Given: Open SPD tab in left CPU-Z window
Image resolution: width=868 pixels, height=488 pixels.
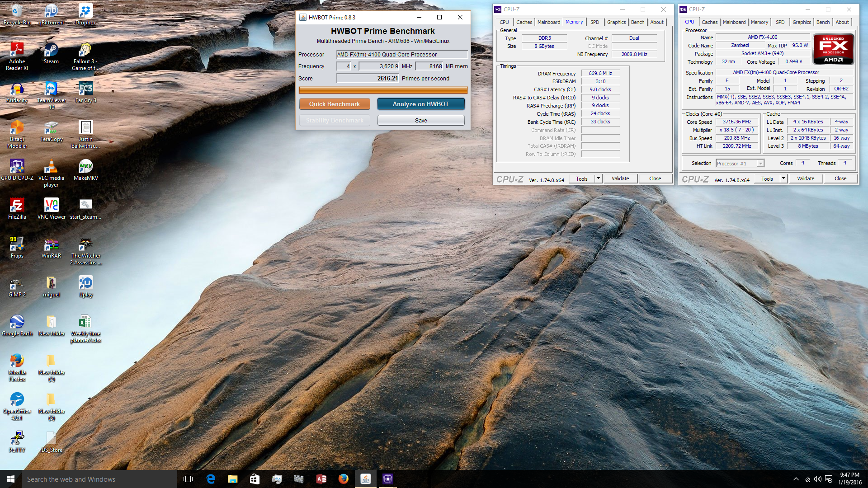Looking at the screenshot, I should [x=594, y=22].
